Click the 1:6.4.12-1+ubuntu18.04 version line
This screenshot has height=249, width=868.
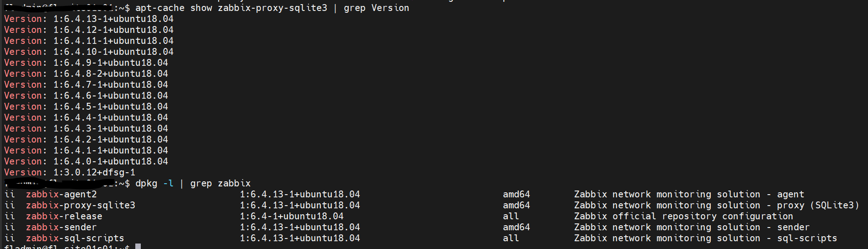[89, 30]
